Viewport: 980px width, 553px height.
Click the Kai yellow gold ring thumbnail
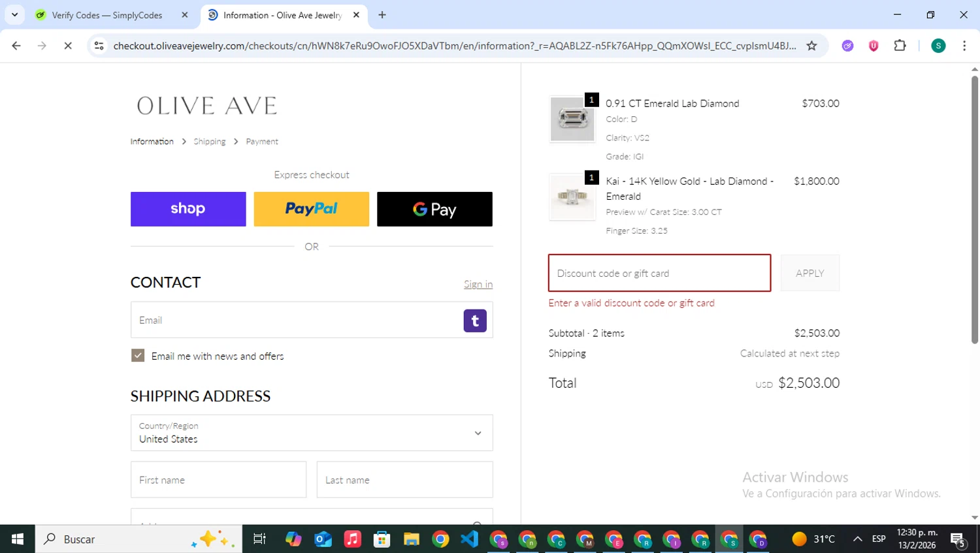[572, 197]
